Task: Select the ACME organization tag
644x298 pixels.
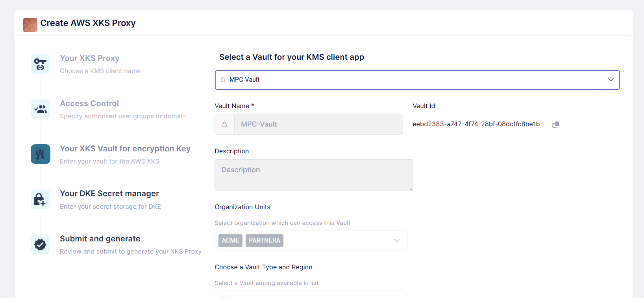Action: 230,241
